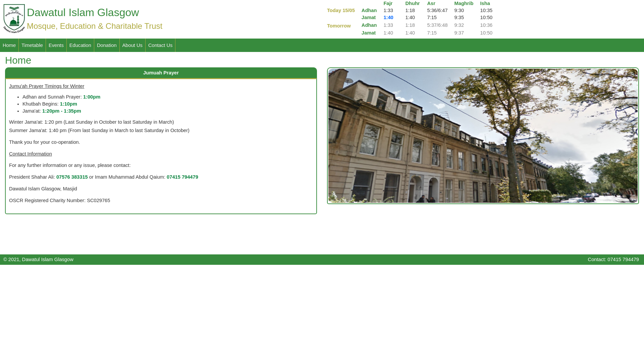Click the Jama'at 1:20pm - 1:35pm line

(x=52, y=111)
